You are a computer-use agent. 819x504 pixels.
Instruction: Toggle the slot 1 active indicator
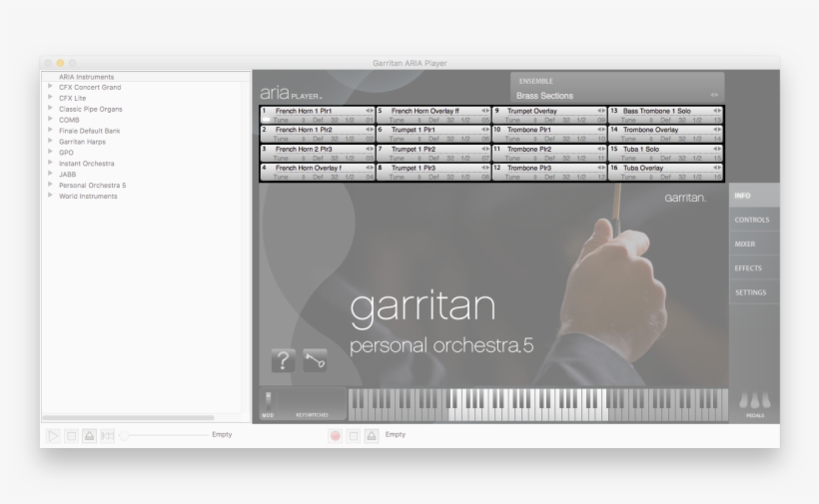click(x=266, y=120)
